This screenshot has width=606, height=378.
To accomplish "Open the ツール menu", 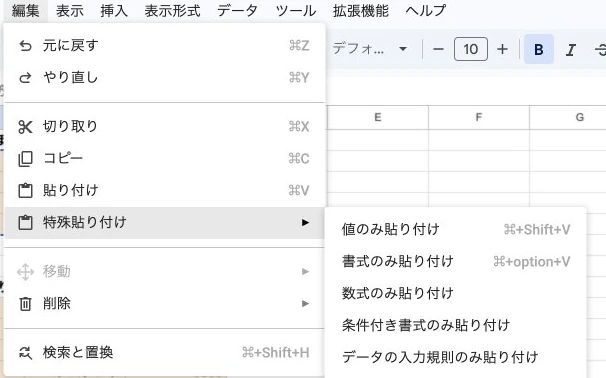I will [296, 10].
